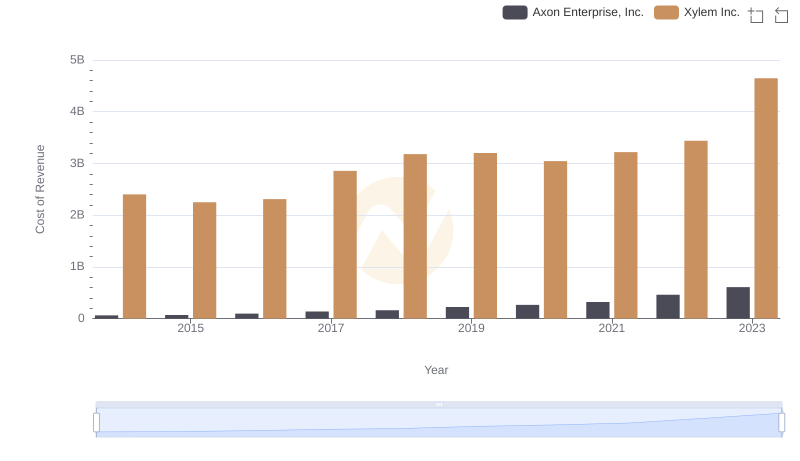This screenshot has height=461, width=800.
Task: Click the 2B y-axis label
Action: point(77,215)
